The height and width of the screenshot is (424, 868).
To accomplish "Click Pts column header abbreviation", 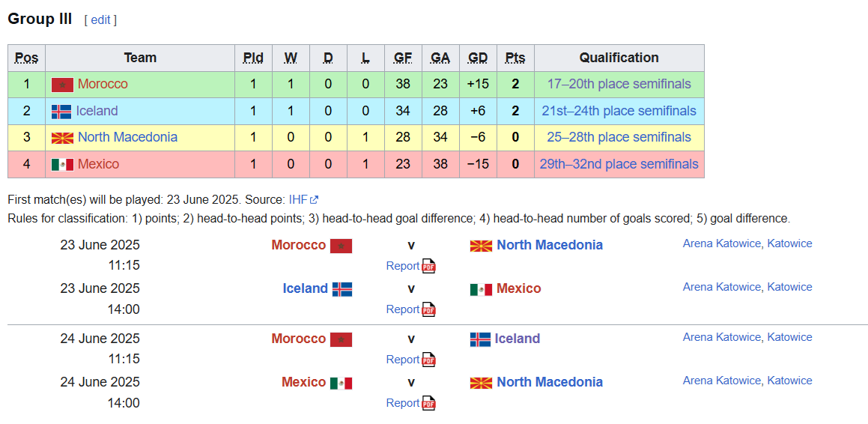I will click(515, 58).
